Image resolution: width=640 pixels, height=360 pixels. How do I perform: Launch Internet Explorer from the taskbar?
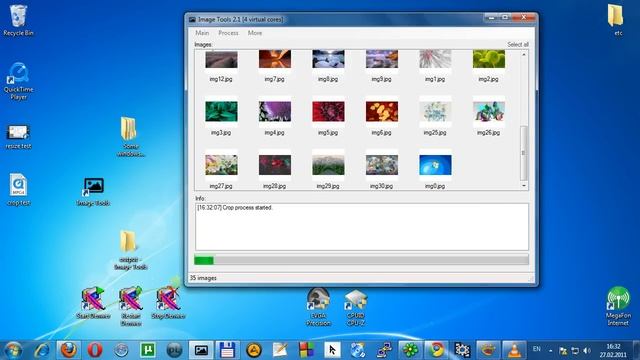(x=42, y=350)
